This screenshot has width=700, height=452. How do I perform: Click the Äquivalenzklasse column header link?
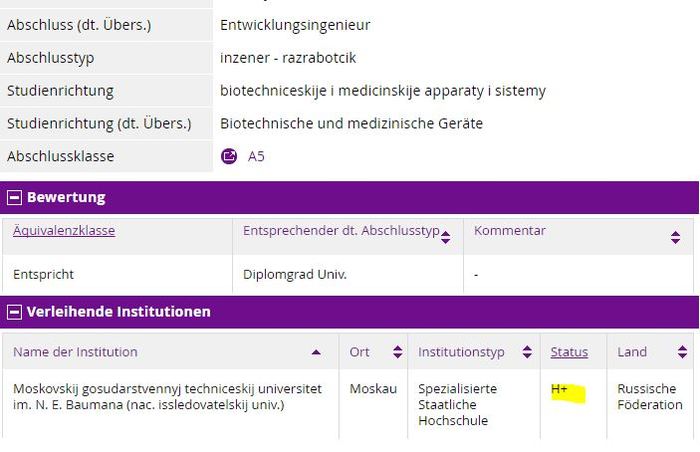(x=64, y=231)
